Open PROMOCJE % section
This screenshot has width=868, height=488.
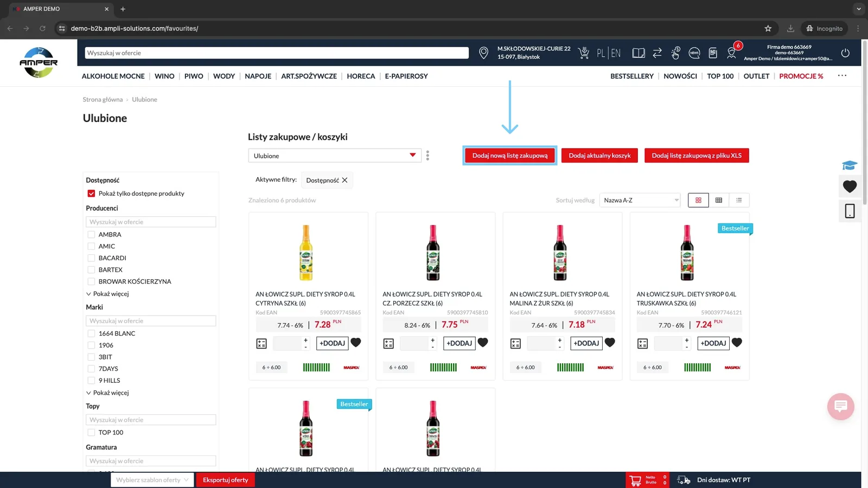pos(801,76)
